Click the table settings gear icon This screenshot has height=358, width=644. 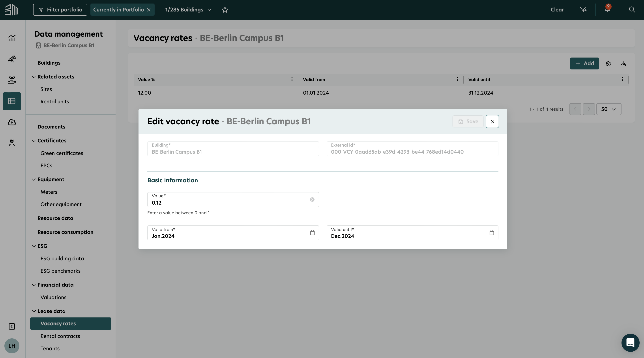click(x=608, y=64)
